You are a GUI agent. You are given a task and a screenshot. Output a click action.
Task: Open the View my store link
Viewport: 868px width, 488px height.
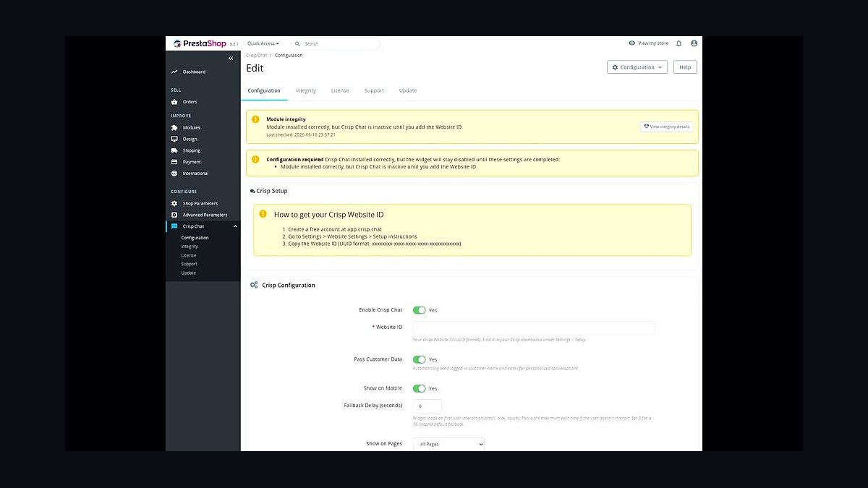[649, 43]
